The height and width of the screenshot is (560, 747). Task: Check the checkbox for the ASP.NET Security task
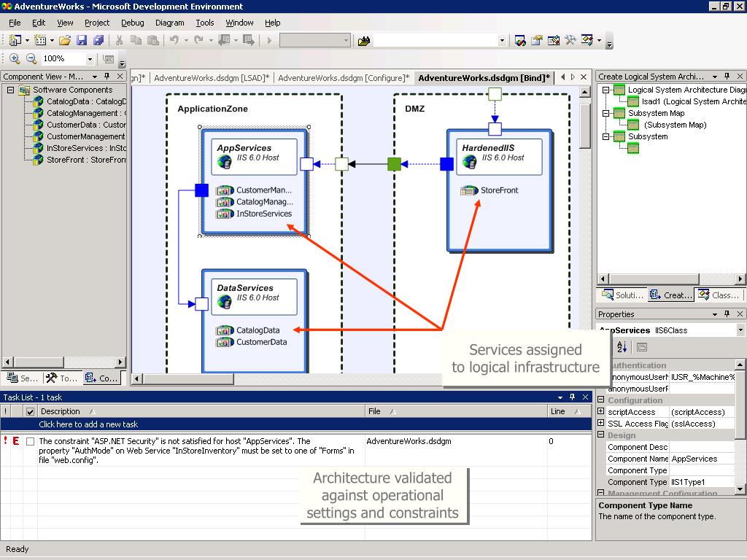[30, 441]
